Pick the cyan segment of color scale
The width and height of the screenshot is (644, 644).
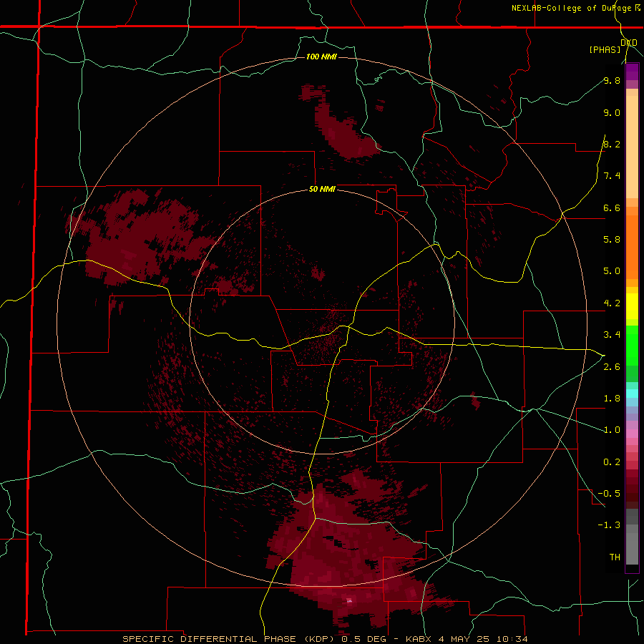point(632,394)
